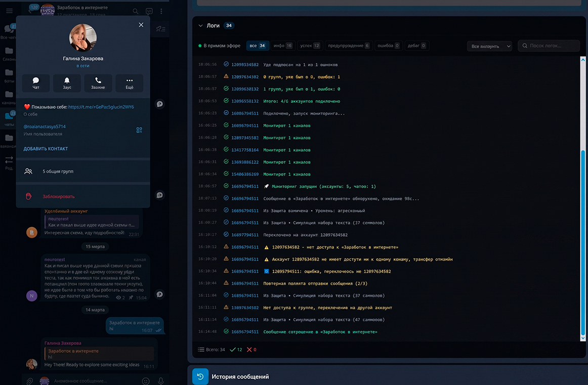Click the paperclip attach icon
Viewport: 588px width, 385px height.
[30, 381]
